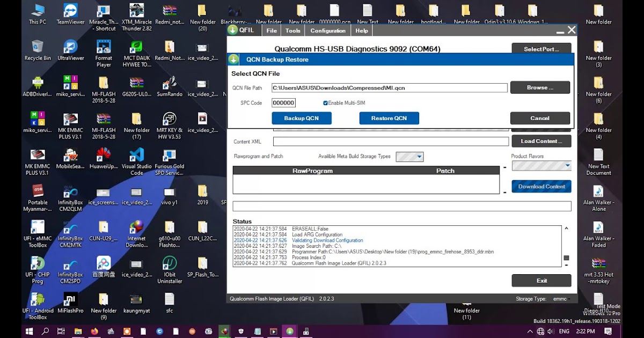Open the Tools menu in QFIL

click(293, 31)
